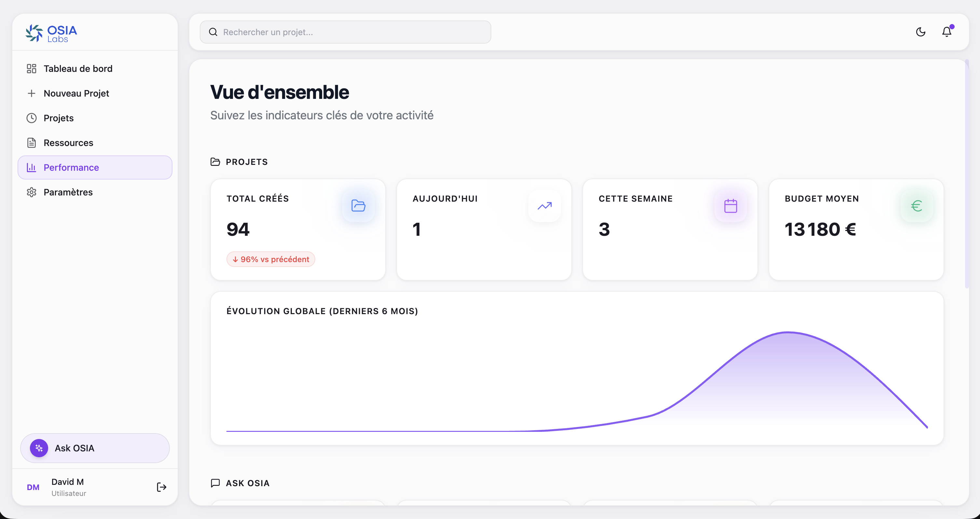Screen dimensions: 980x519
Task: Click the sparkle icon in Ask OSIA button
Action: [39, 448]
